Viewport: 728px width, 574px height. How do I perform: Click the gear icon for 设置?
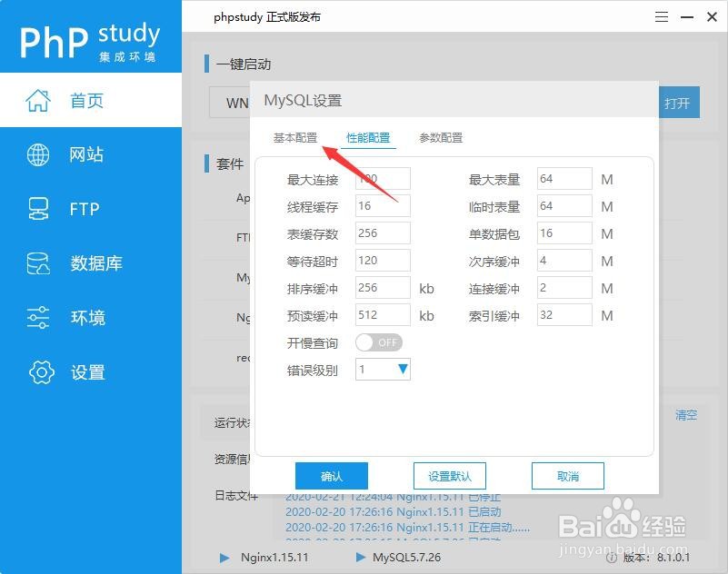41,372
